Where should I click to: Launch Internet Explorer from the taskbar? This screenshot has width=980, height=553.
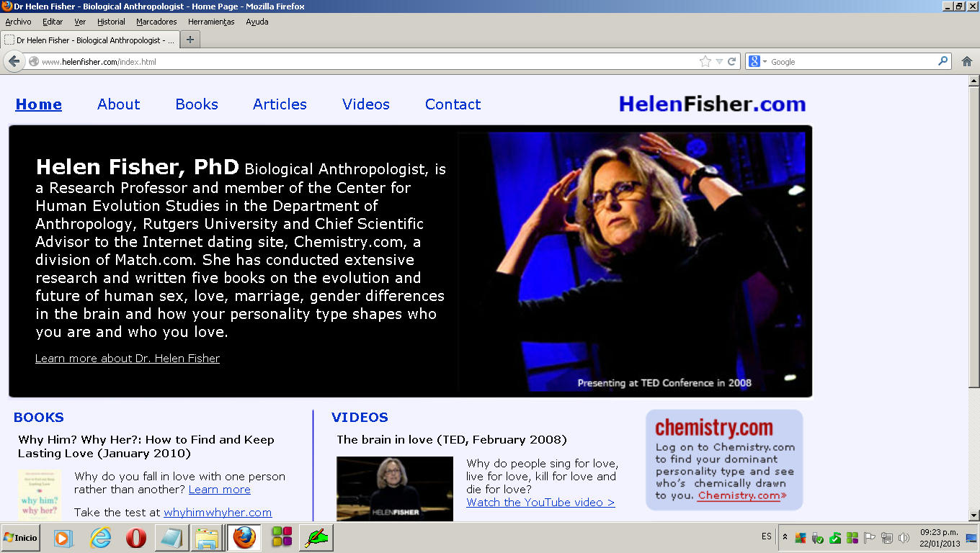click(100, 538)
